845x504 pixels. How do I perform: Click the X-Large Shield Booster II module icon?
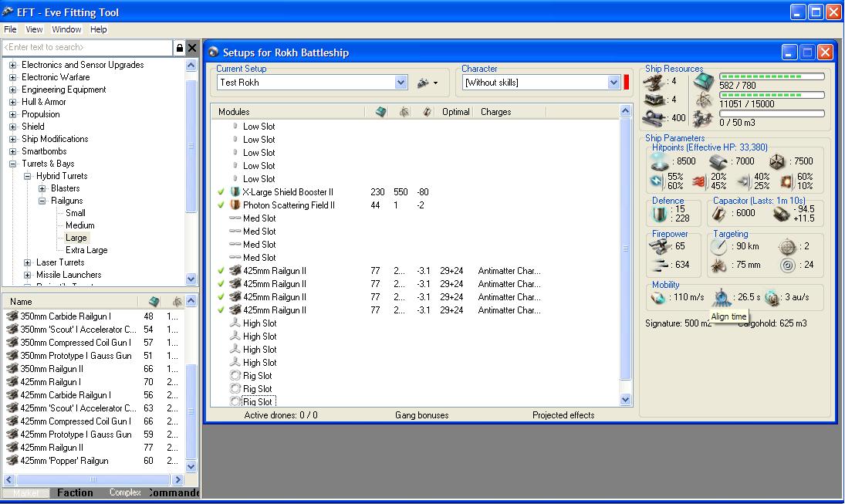click(x=235, y=192)
